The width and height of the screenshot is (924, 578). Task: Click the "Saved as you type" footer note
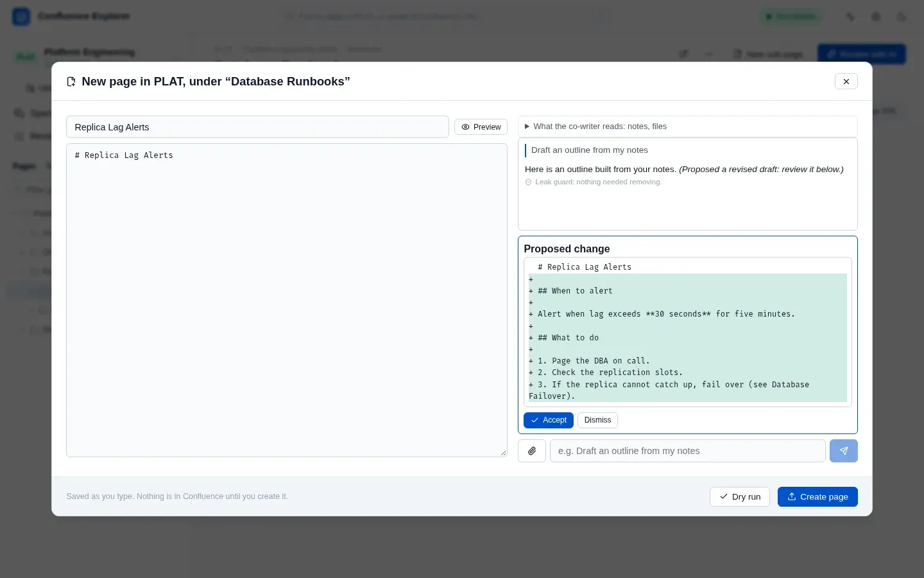tap(177, 496)
